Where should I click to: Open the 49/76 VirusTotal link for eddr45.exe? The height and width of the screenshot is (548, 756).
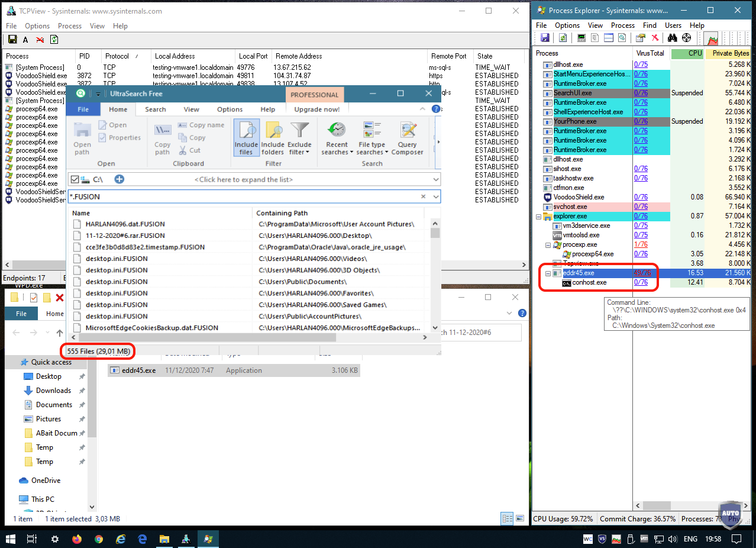click(x=642, y=273)
